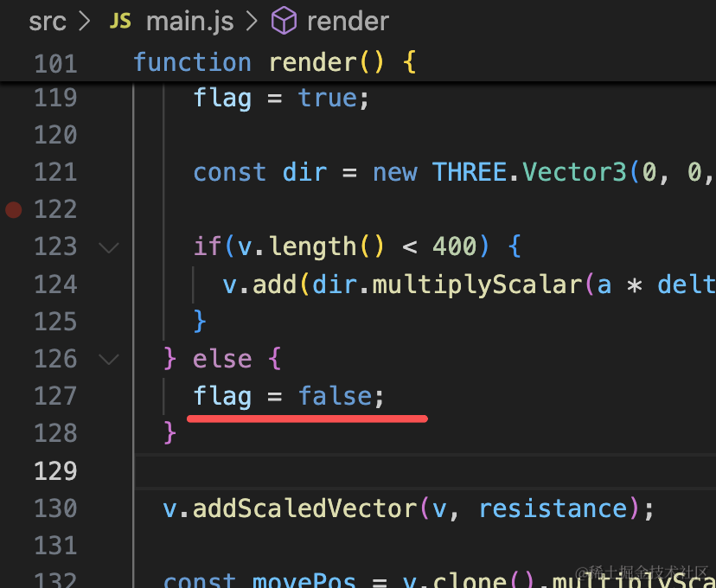This screenshot has width=716, height=588.
Task: Click the chevron after src breadcrumb
Action: coord(84,21)
